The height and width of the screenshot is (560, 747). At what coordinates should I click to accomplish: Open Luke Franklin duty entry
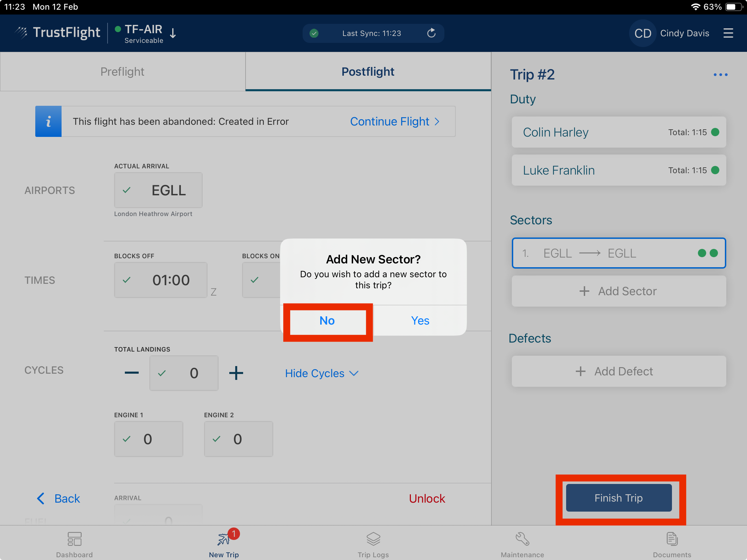click(x=619, y=170)
